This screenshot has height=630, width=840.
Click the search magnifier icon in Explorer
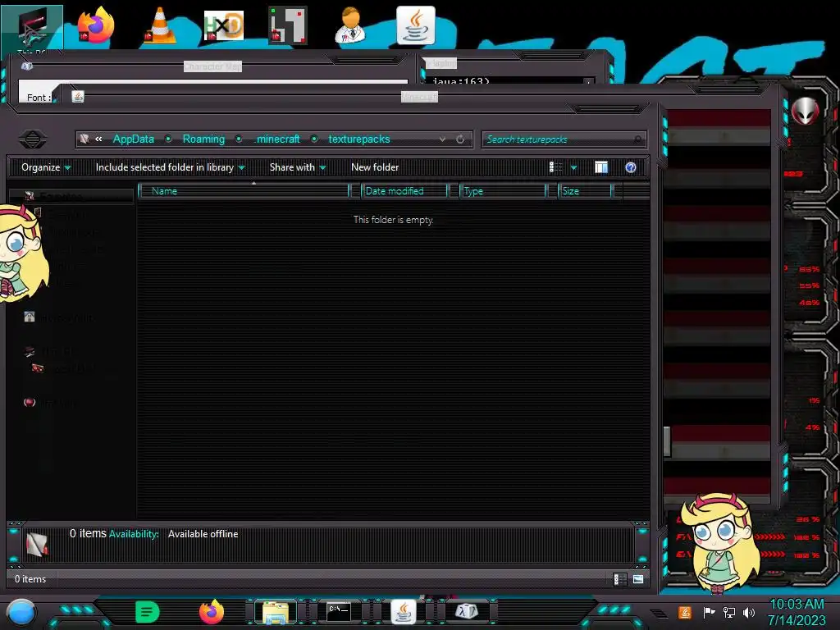click(637, 139)
